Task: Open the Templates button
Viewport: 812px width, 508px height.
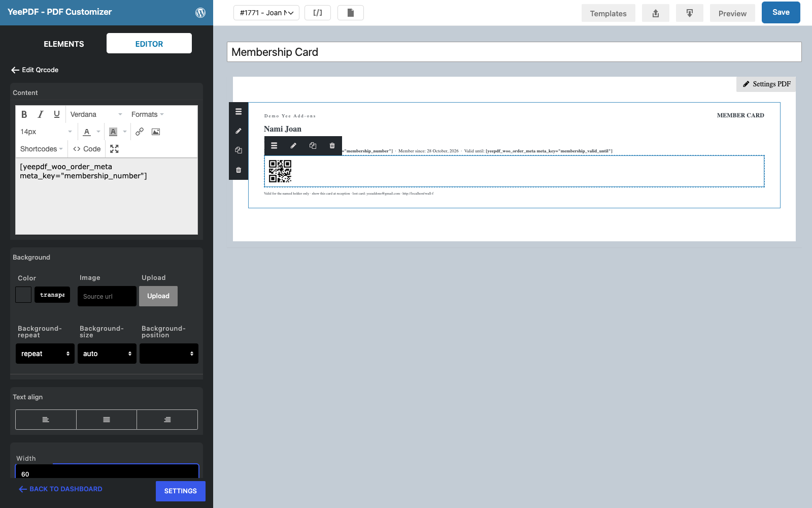Action: [608, 13]
